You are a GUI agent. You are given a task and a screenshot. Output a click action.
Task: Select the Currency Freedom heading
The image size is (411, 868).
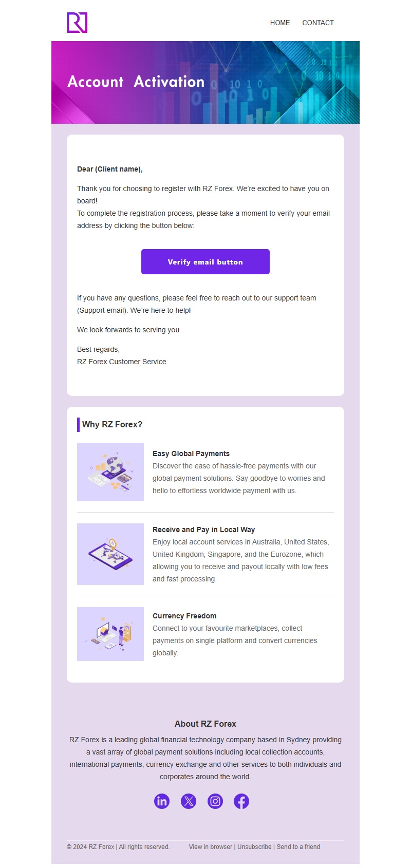(x=184, y=616)
